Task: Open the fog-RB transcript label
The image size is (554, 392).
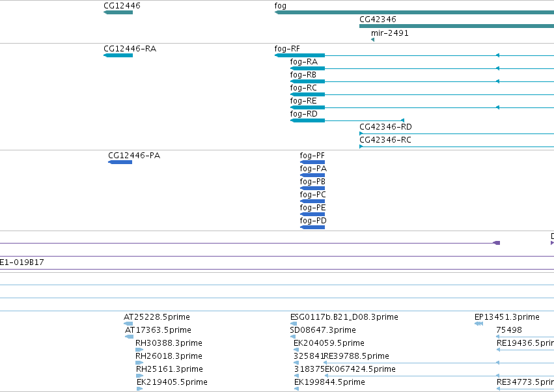Action: tap(303, 75)
